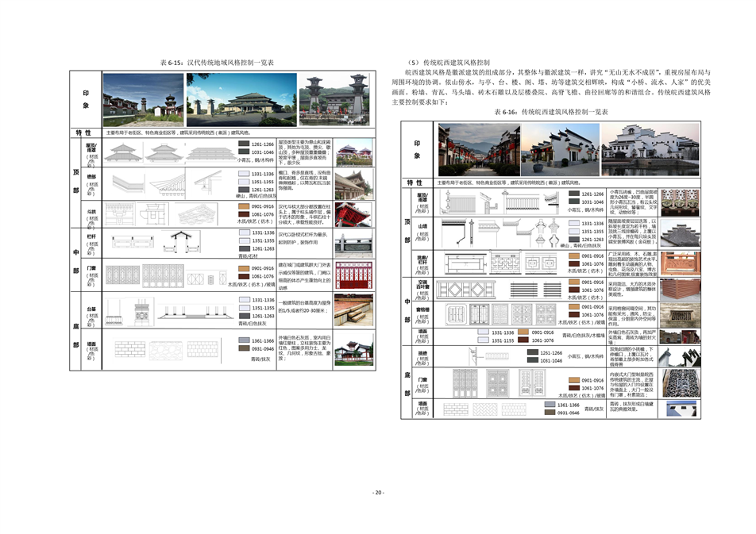
Task: Click the title "表 6-15：汉代传统地域风格控制一览表"
Action: coord(217,63)
